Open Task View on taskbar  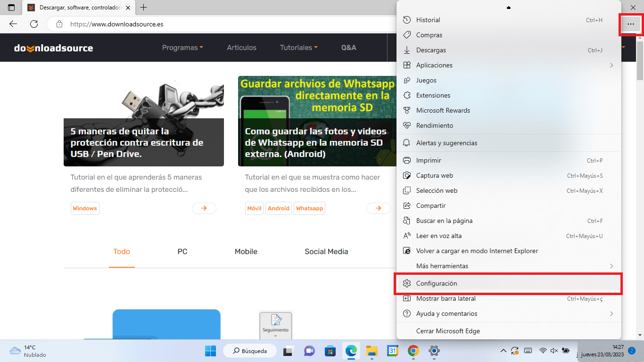tap(288, 351)
